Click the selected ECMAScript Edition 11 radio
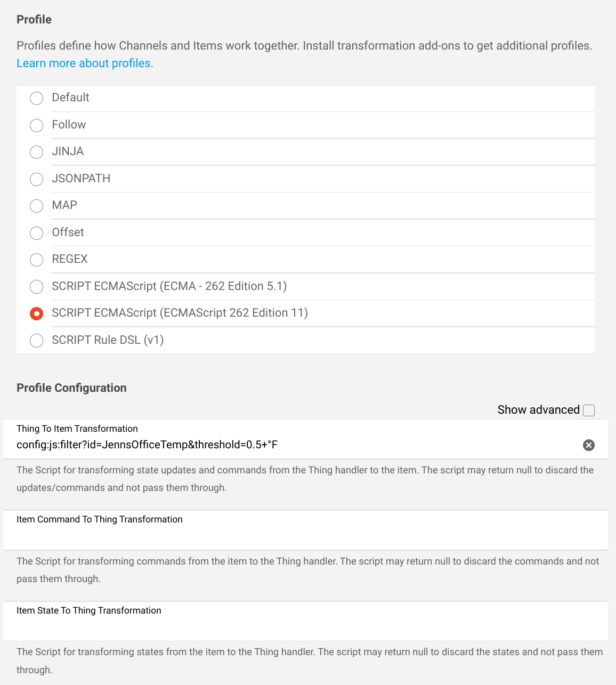 pyautogui.click(x=36, y=313)
